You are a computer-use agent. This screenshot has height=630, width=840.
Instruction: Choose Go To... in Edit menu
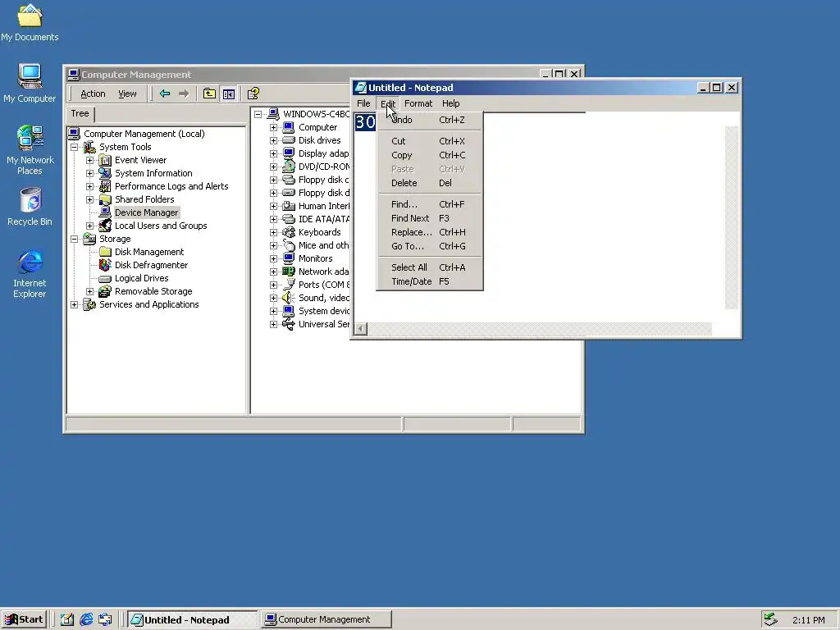[x=430, y=246]
